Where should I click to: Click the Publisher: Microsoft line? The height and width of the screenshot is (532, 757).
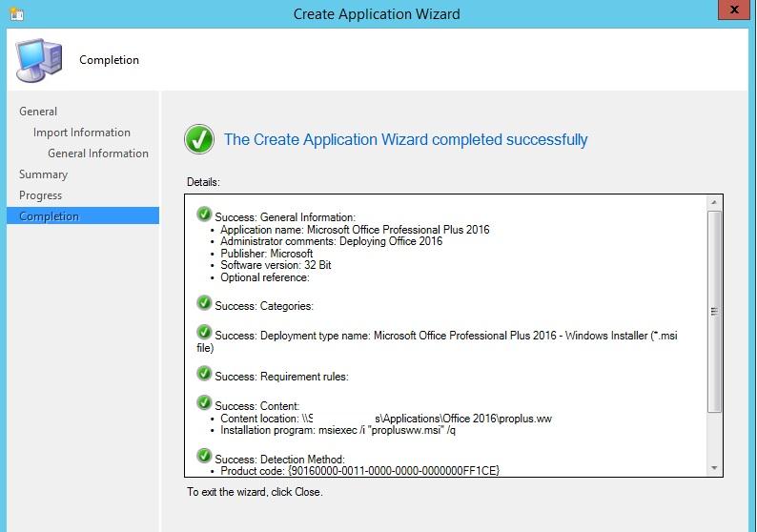pyautogui.click(x=267, y=253)
